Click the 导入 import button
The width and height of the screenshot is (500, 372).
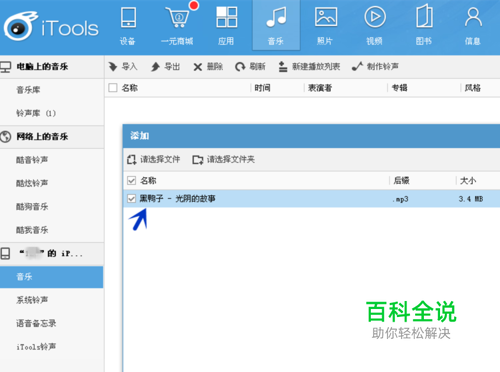(123, 67)
